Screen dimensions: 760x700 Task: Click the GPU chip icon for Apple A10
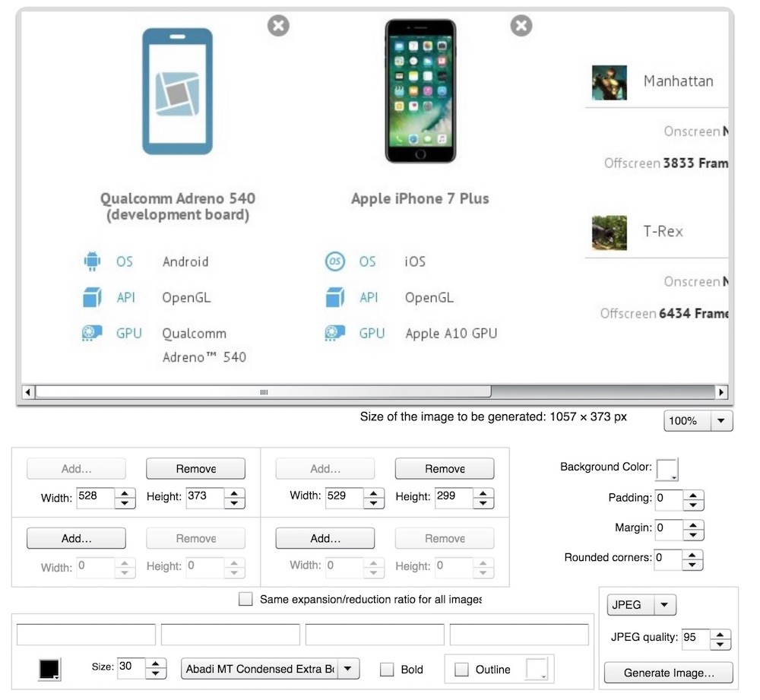coord(334,334)
